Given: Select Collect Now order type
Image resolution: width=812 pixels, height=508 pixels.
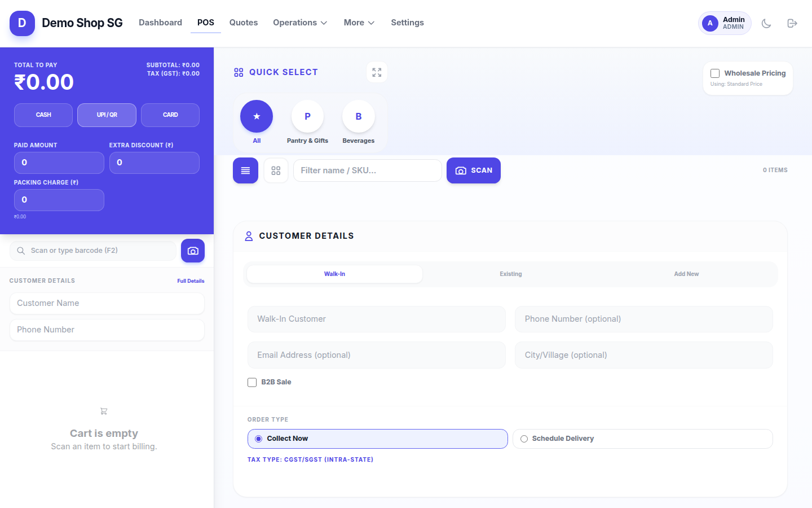Looking at the screenshot, I should pyautogui.click(x=378, y=439).
